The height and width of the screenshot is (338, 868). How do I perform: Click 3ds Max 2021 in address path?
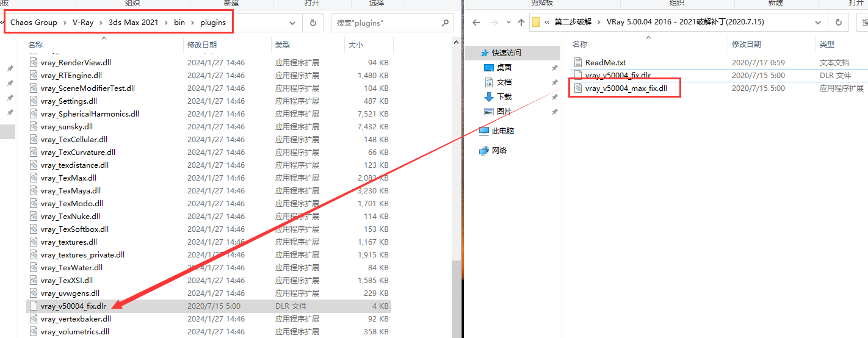coord(134,23)
